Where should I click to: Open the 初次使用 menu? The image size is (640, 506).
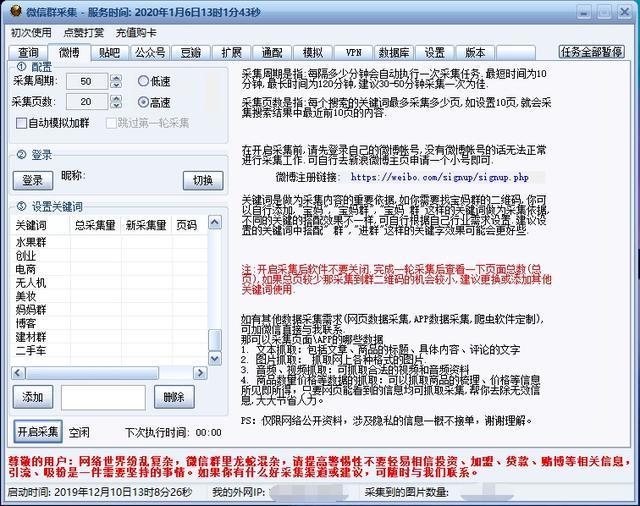31,33
